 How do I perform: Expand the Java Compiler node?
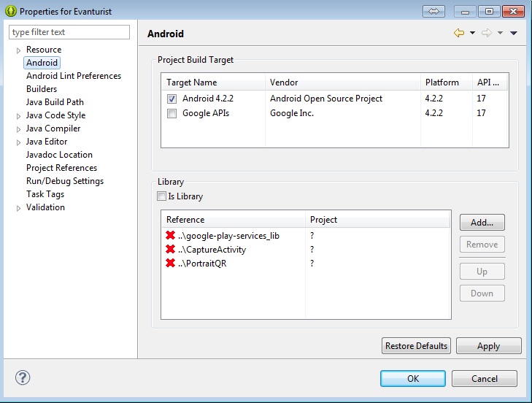click(x=19, y=130)
